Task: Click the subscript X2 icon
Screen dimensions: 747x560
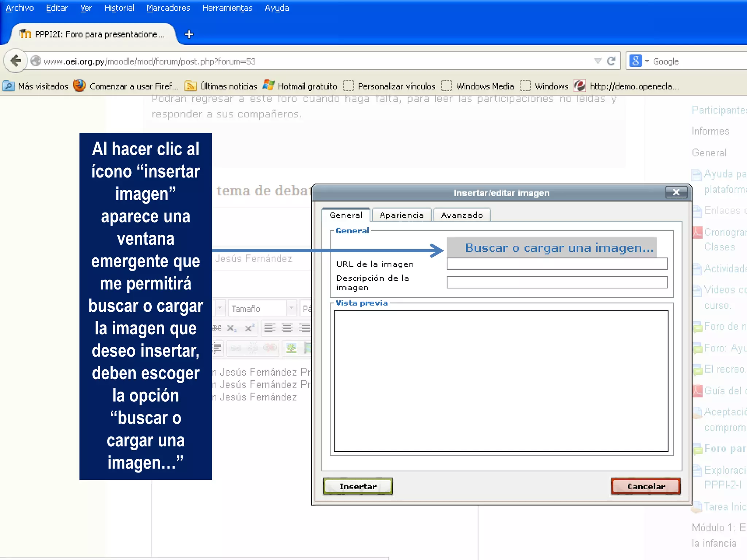Action: click(231, 328)
